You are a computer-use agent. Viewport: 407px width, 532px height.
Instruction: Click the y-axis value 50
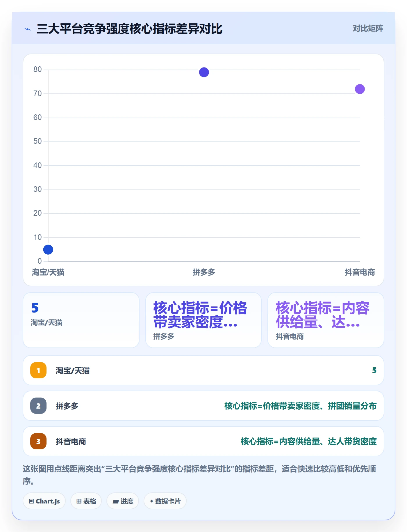pos(38,141)
